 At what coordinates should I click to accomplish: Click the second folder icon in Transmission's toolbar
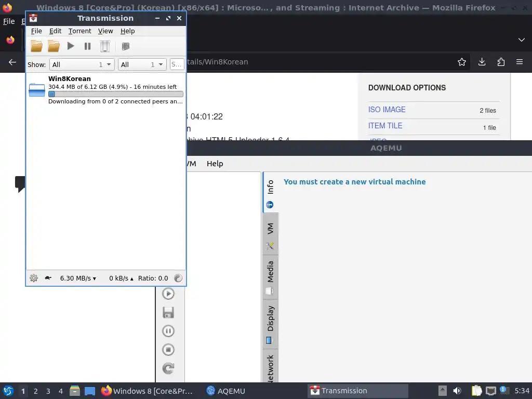(x=54, y=46)
